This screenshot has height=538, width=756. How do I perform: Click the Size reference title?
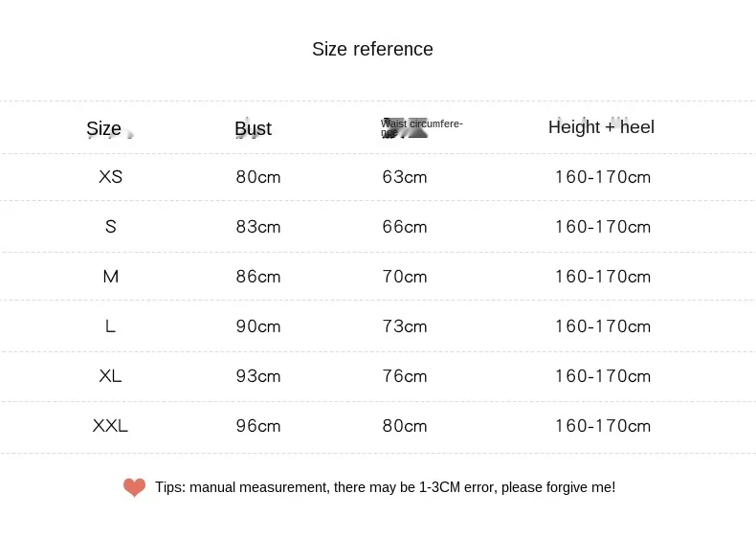[x=372, y=49]
